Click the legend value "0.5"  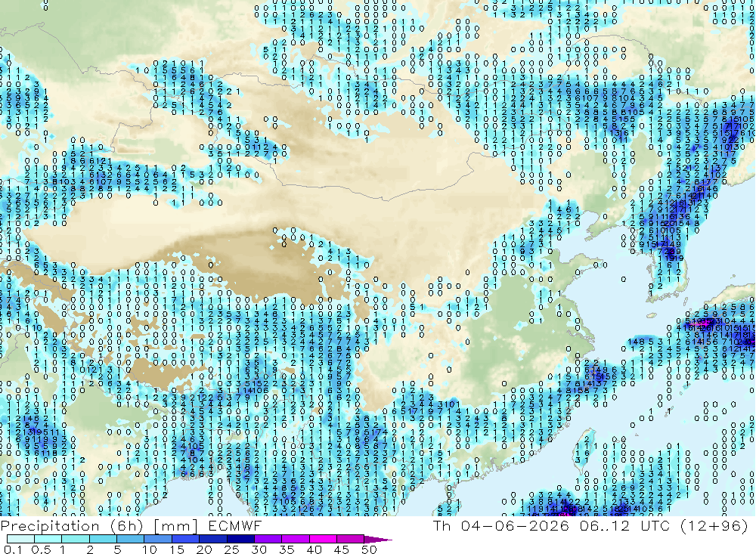(41, 549)
